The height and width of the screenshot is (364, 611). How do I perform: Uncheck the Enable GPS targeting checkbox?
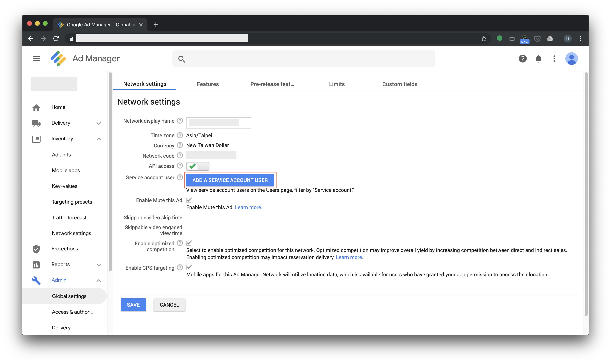click(189, 267)
